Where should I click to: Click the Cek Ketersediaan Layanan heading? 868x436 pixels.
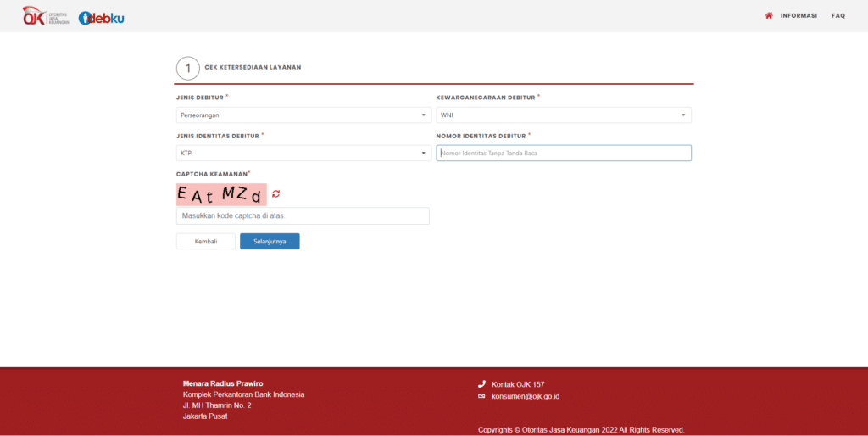pyautogui.click(x=253, y=68)
